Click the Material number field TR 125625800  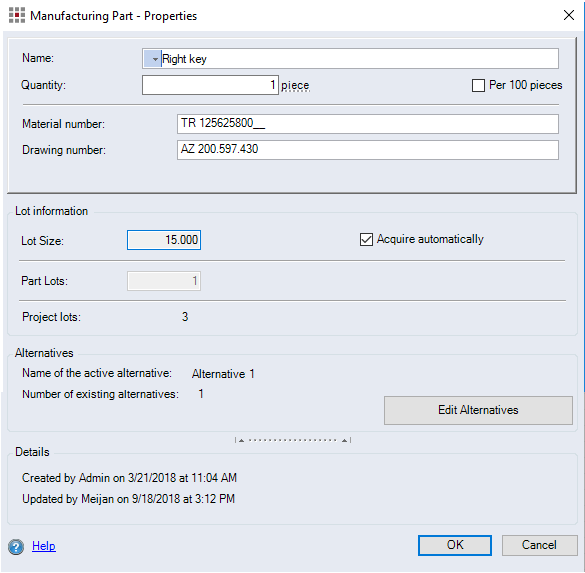pos(367,124)
